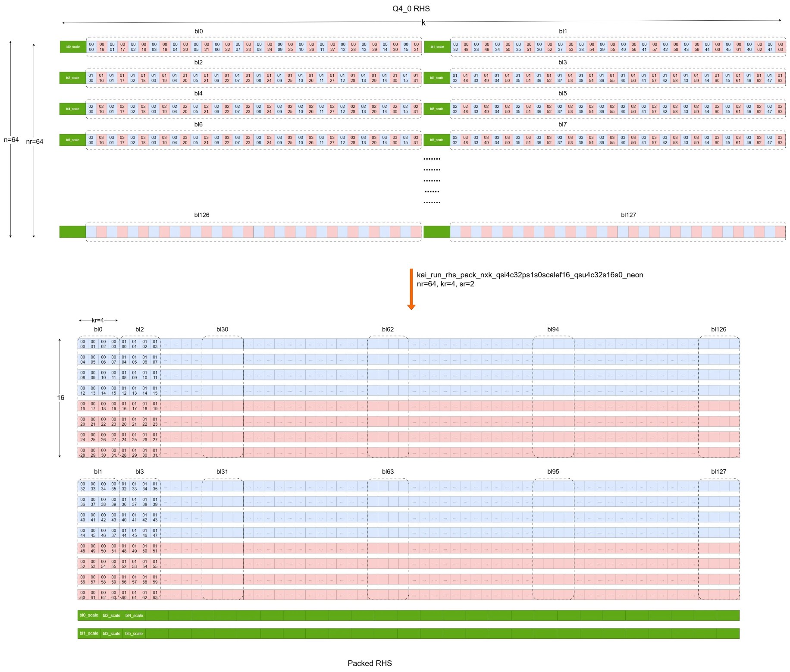
Task: Select the green bl1_scale block
Action: pyautogui.click(x=436, y=47)
